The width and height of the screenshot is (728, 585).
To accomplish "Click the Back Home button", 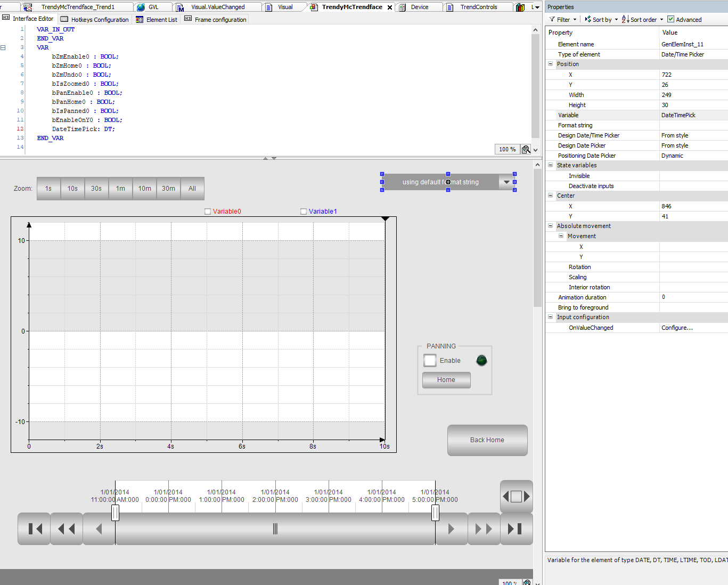I will (487, 440).
